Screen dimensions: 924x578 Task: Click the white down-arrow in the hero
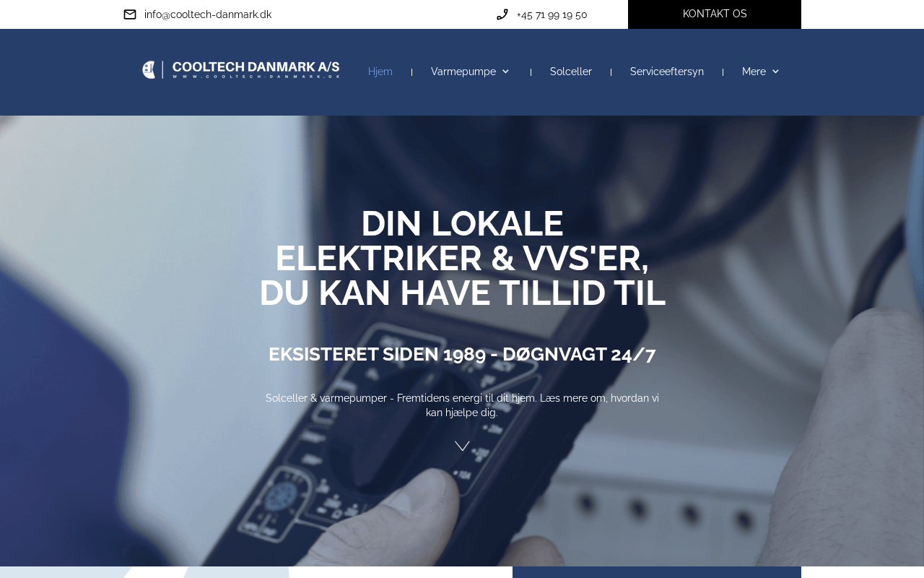462,446
